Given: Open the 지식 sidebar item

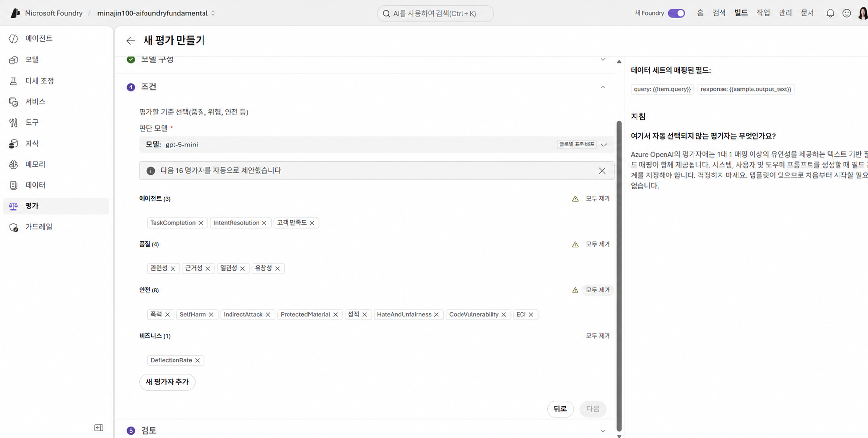Looking at the screenshot, I should [56, 143].
